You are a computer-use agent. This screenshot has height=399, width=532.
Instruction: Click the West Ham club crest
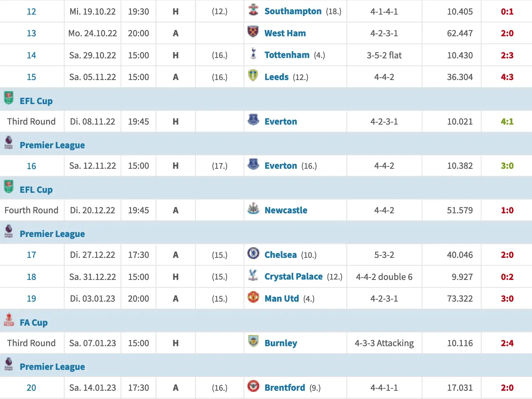coord(253,32)
